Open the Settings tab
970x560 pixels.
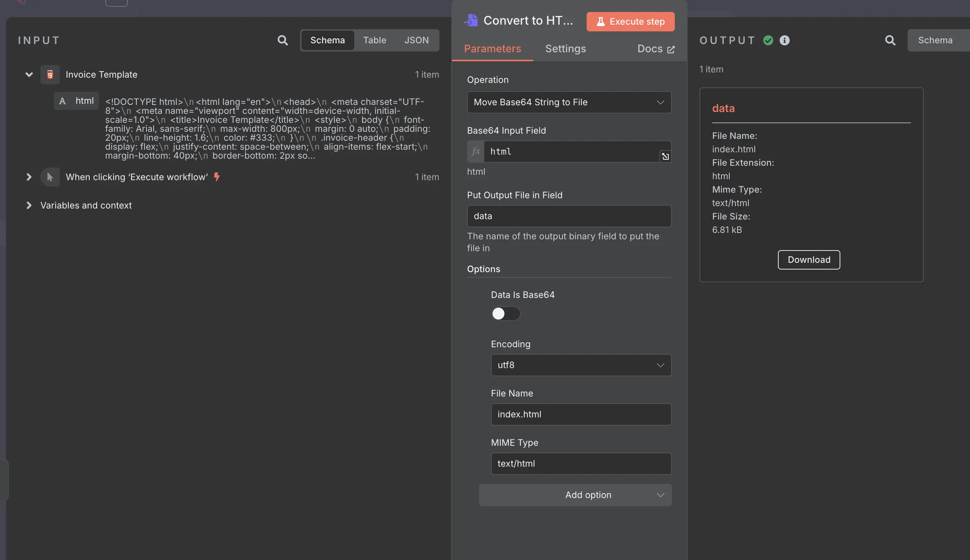[x=565, y=49]
